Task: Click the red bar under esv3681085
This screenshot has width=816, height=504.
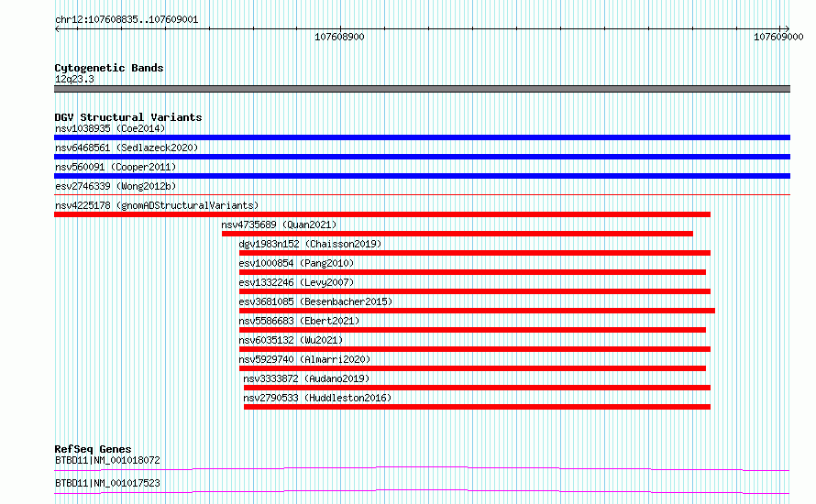Action: tap(477, 311)
